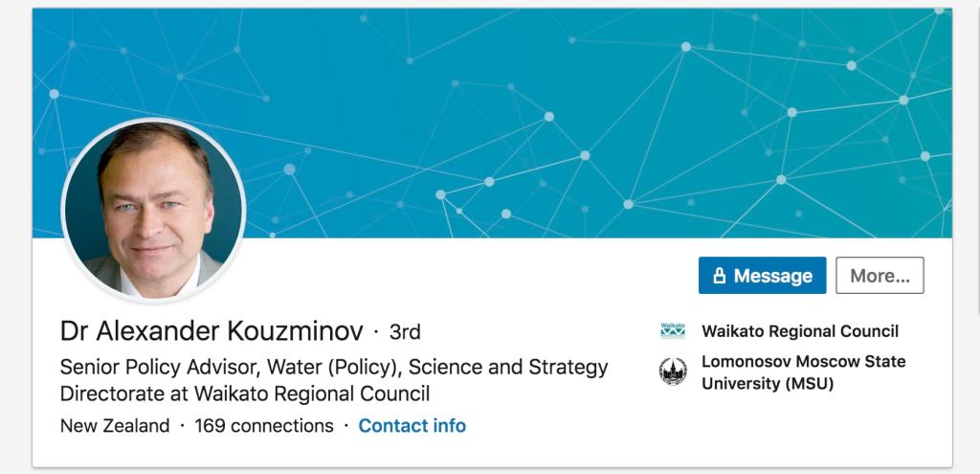Click the 3rd degree connection label
This screenshot has height=474, width=980.
click(405, 332)
